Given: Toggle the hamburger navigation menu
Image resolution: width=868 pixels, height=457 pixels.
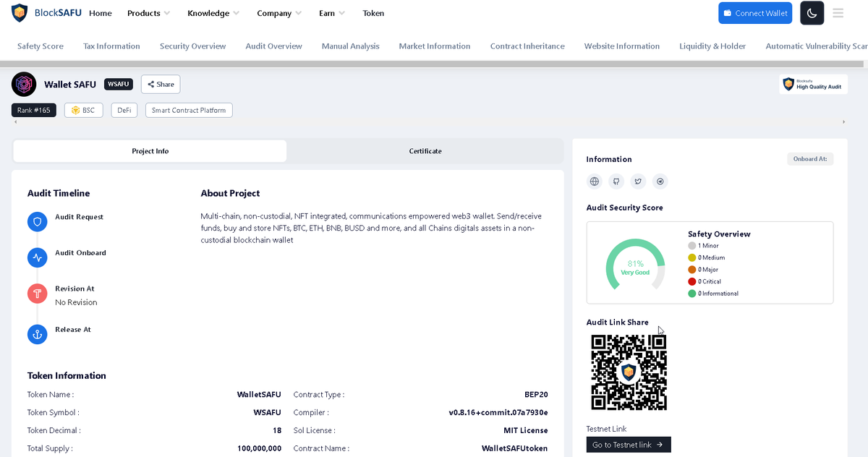Looking at the screenshot, I should click(x=838, y=13).
